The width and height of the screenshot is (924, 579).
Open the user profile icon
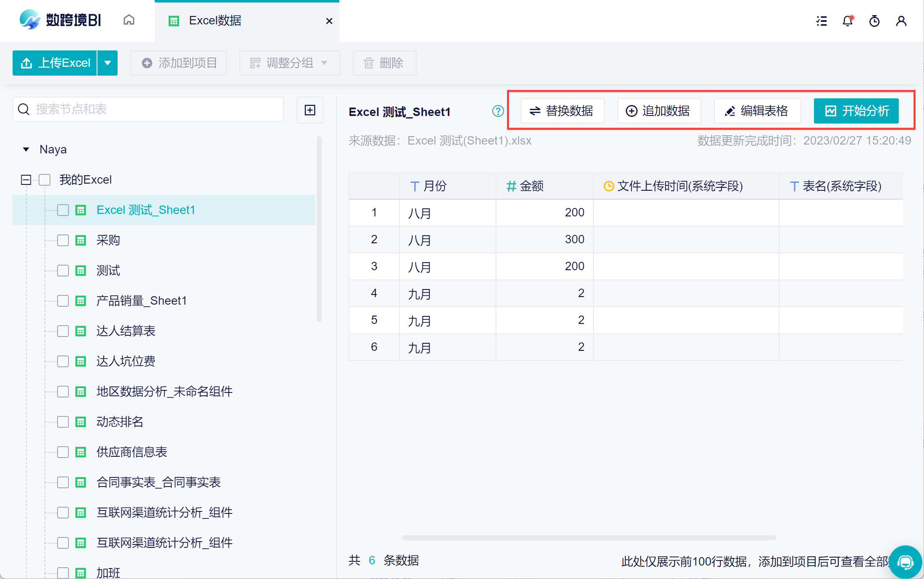tap(901, 21)
